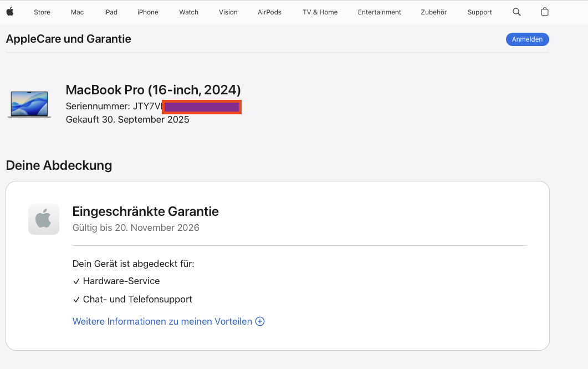Open the shopping bag icon
Image resolution: width=588 pixels, height=369 pixels.
coord(545,12)
